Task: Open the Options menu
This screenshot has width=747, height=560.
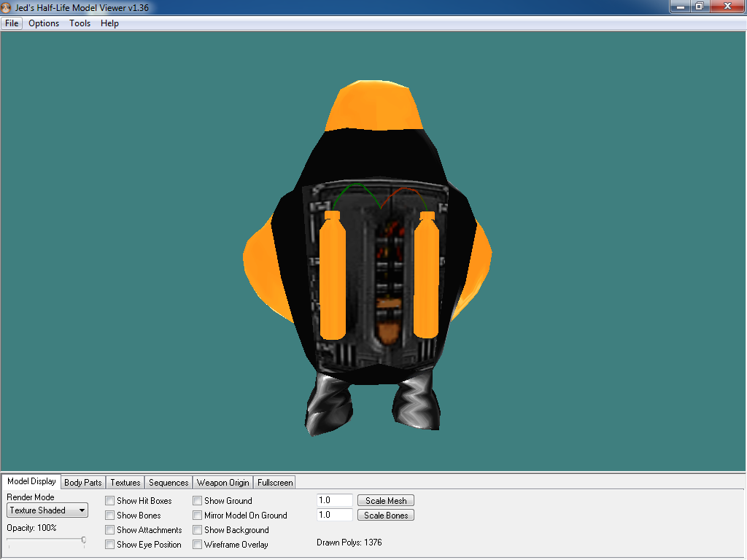Action: coord(44,23)
